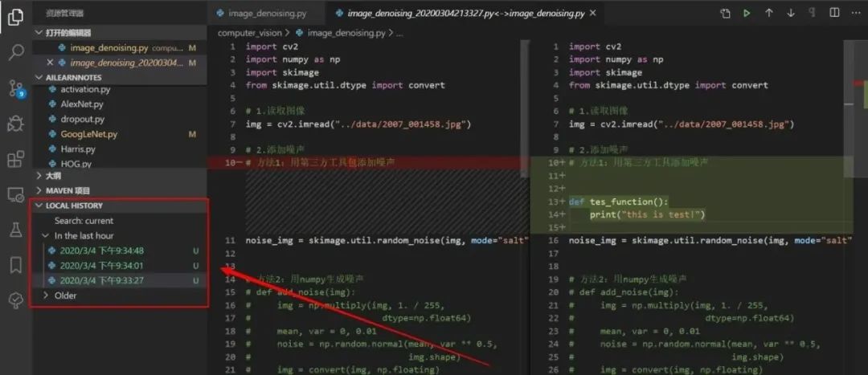Viewport: 868px width, 375px height.
Task: Select image_denoising.py in open editors list
Action: (120, 48)
